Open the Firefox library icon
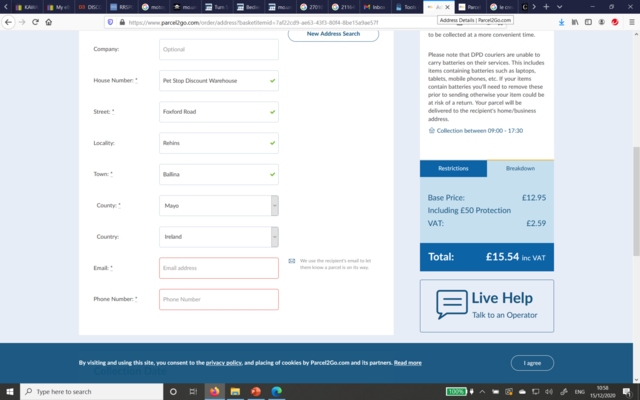The height and width of the screenshot is (400, 640). tap(575, 22)
